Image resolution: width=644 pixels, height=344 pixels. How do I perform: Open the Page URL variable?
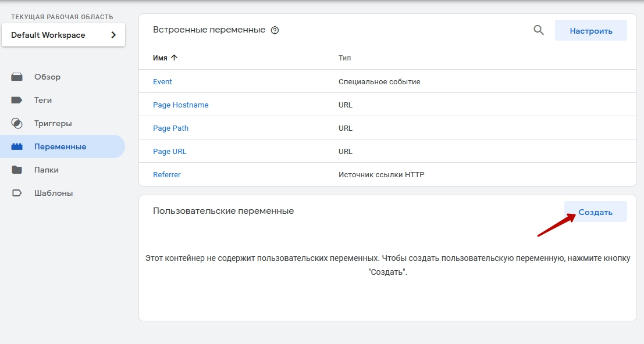pyautogui.click(x=169, y=152)
